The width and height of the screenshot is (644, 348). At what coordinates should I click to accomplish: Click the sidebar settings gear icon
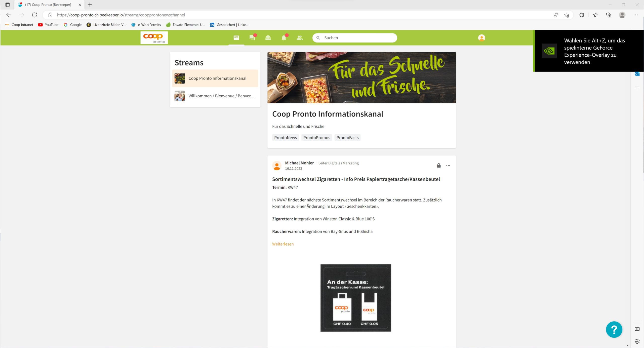[x=637, y=341]
